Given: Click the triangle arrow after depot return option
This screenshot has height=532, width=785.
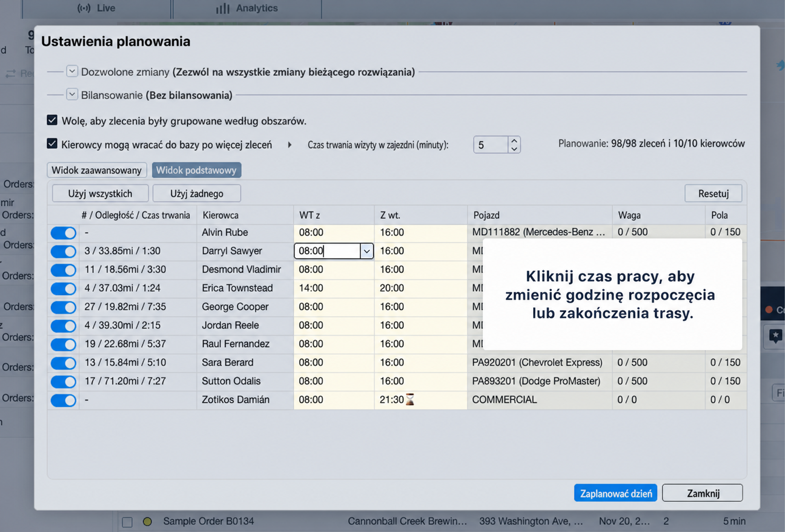Looking at the screenshot, I should [x=289, y=145].
